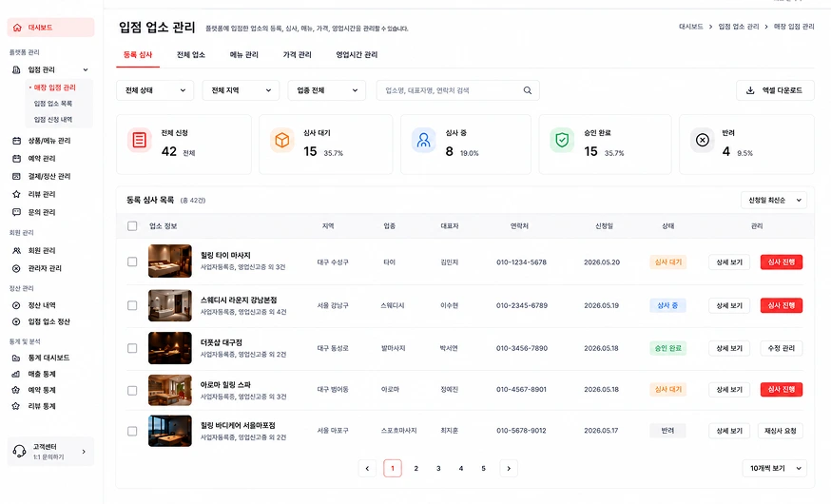Image resolution: width=831 pixels, height=504 pixels.
Task: Go to page 3 in pagination
Action: click(x=438, y=469)
